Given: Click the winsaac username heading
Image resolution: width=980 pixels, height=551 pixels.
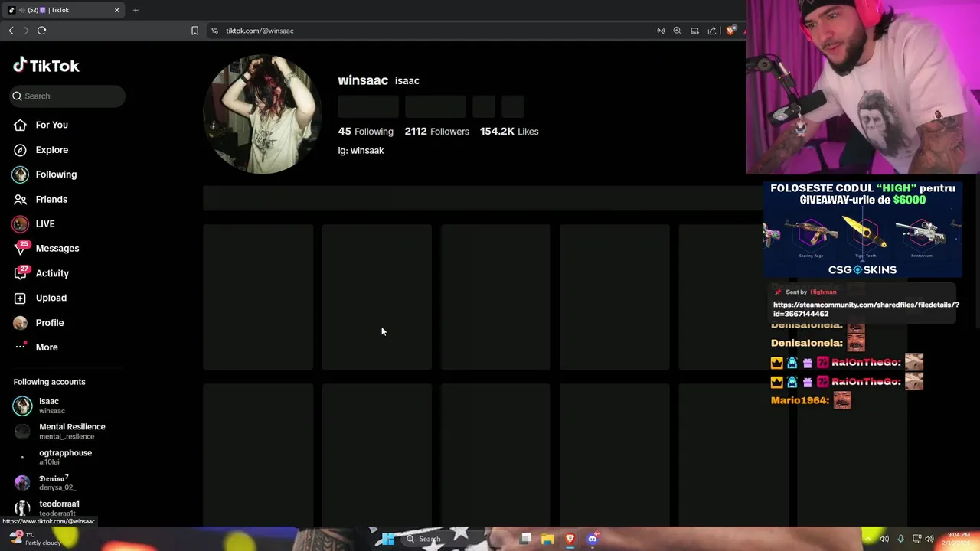Looking at the screenshot, I should pyautogui.click(x=363, y=80).
